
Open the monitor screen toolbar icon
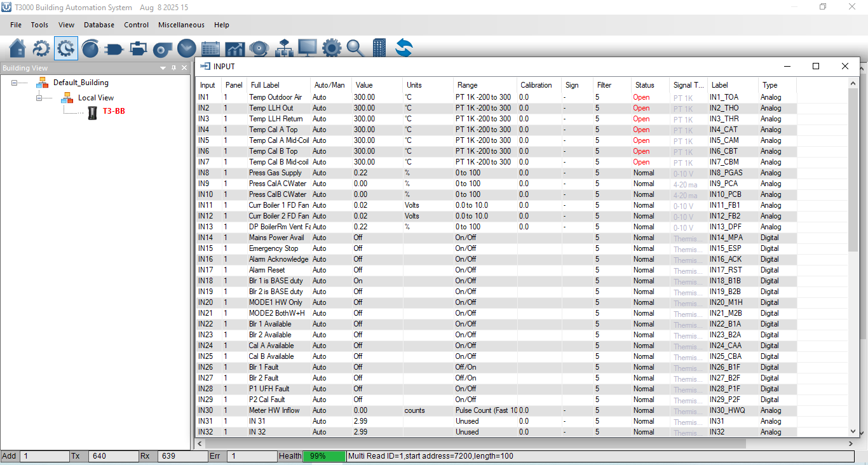pyautogui.click(x=307, y=48)
